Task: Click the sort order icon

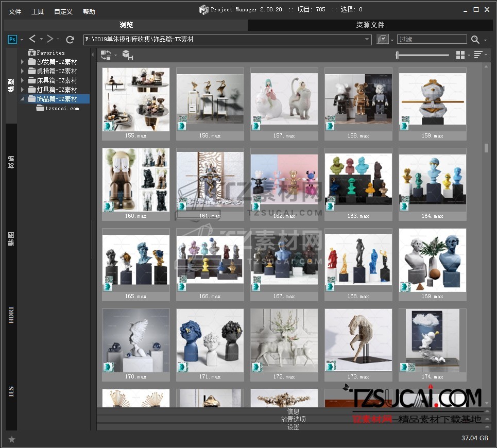Action: (x=478, y=55)
